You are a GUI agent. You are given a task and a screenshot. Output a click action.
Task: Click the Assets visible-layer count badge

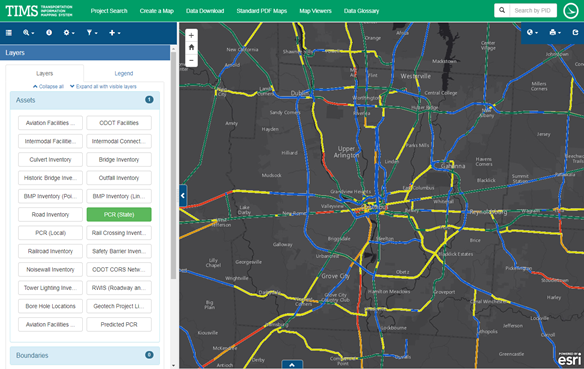coord(149,99)
